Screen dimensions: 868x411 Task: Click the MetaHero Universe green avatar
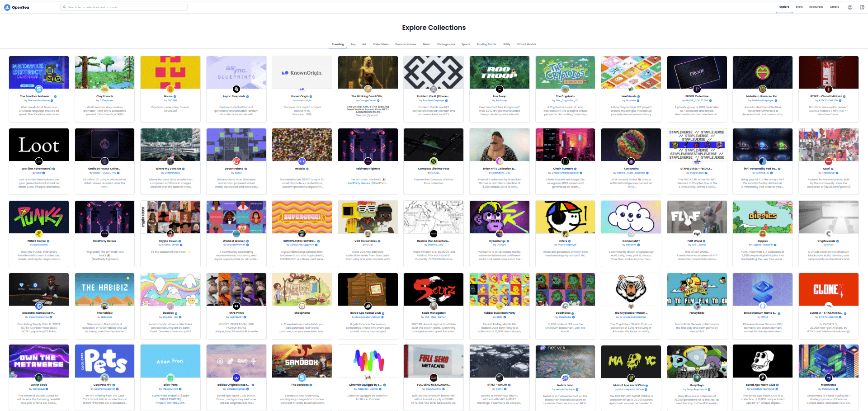click(x=763, y=89)
